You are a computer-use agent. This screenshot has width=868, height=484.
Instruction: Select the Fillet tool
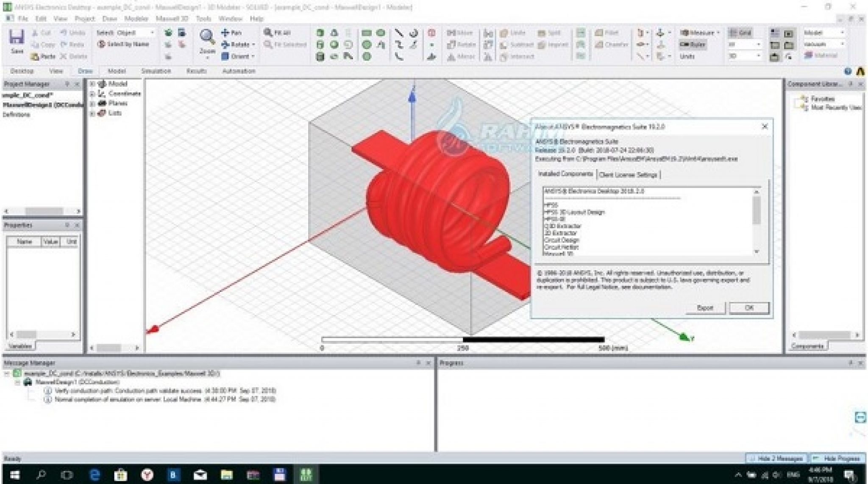pyautogui.click(x=607, y=32)
